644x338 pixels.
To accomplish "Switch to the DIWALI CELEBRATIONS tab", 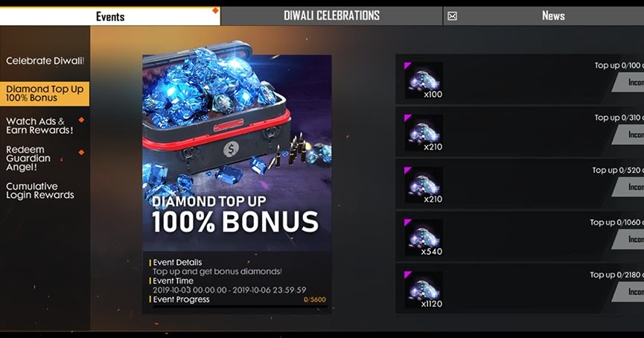I will point(331,16).
